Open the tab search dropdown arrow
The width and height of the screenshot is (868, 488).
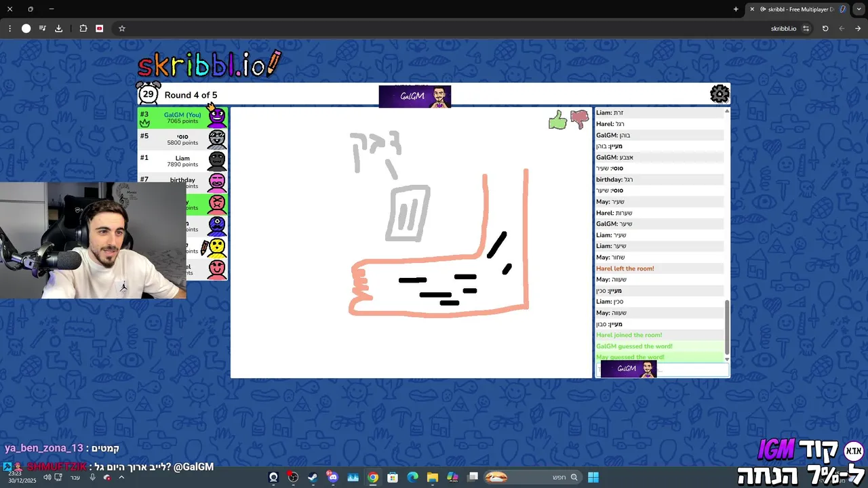857,9
